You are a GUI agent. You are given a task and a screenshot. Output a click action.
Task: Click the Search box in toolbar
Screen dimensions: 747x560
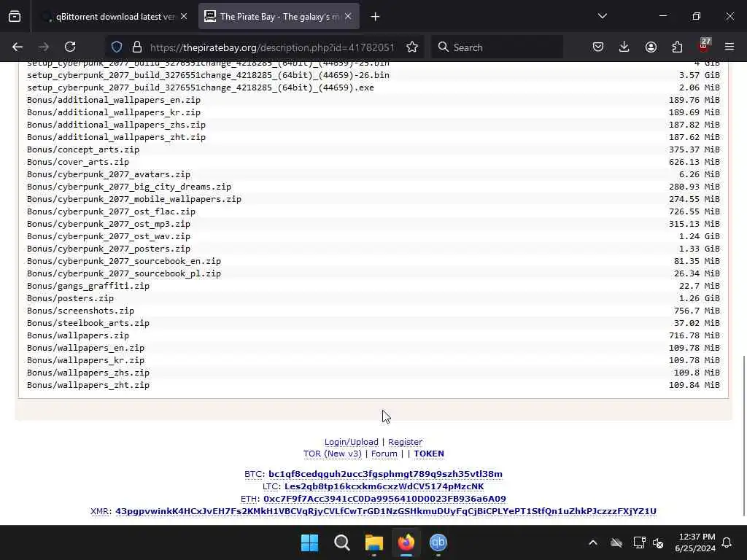coord(498,47)
